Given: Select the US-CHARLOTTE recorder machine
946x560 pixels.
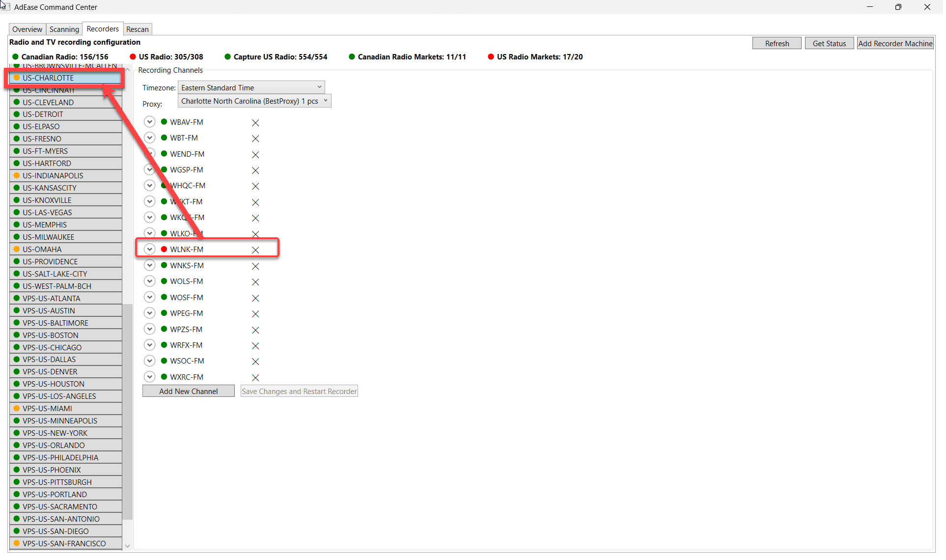Looking at the screenshot, I should pyautogui.click(x=66, y=78).
